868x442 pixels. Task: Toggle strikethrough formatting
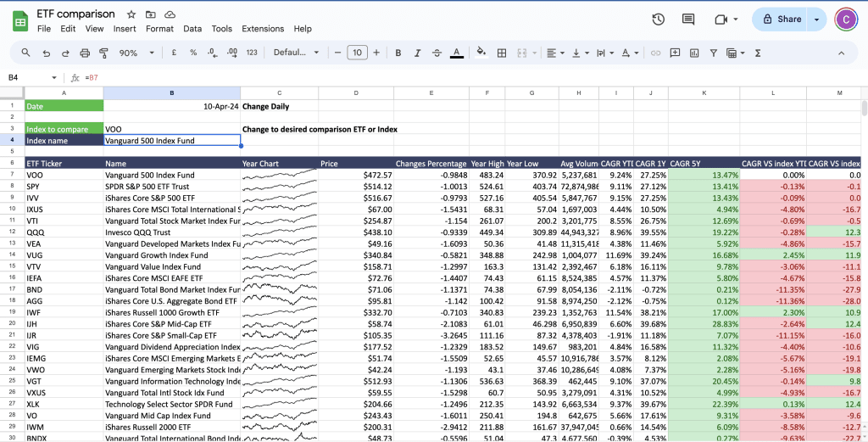point(437,53)
